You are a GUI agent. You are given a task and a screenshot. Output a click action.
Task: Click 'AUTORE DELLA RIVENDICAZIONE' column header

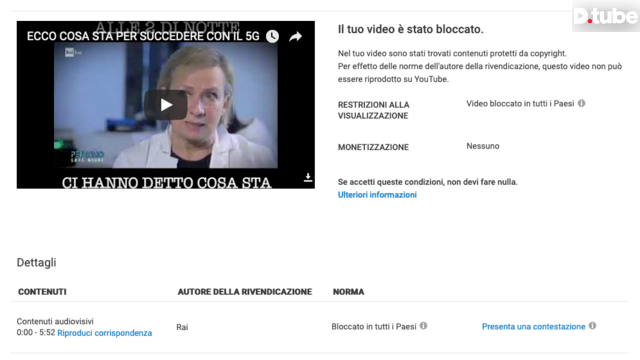(244, 292)
